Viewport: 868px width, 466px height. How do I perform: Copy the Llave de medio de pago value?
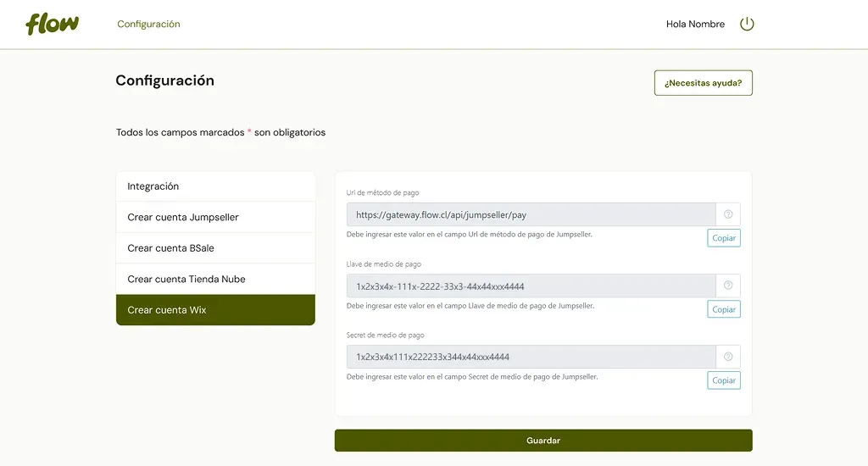click(724, 309)
